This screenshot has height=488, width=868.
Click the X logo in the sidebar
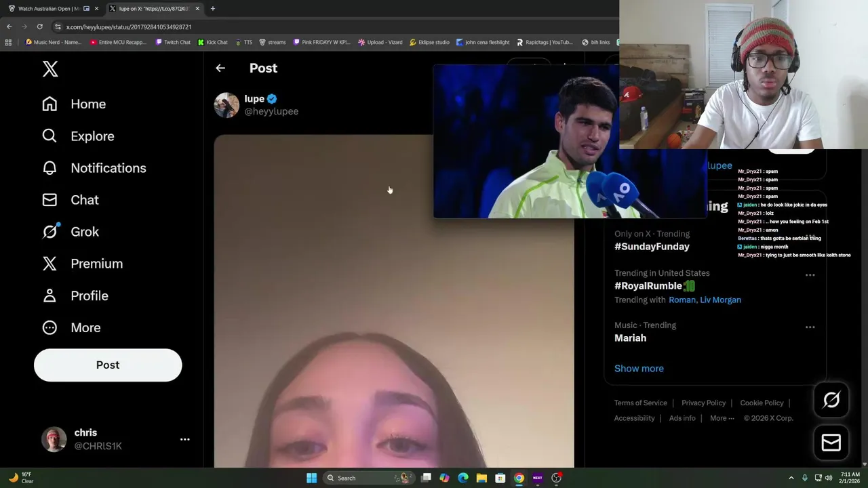pos(50,68)
